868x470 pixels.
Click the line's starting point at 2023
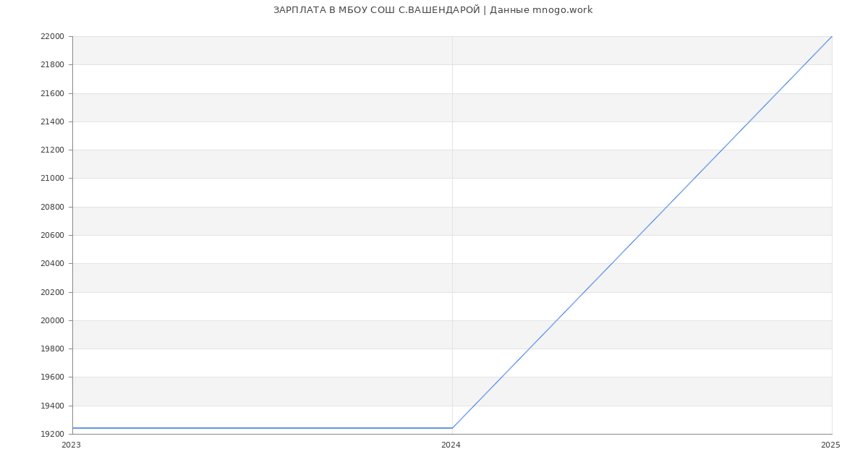point(73,428)
